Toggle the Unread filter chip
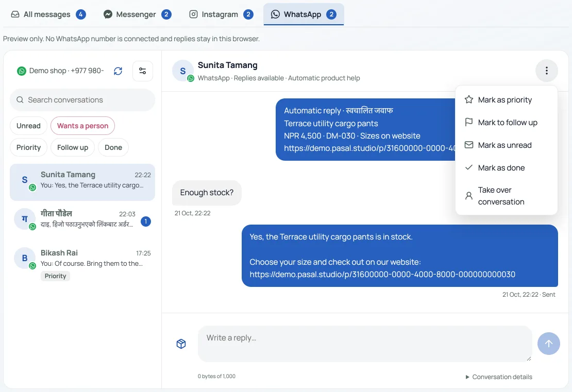572x392 pixels. [x=28, y=126]
